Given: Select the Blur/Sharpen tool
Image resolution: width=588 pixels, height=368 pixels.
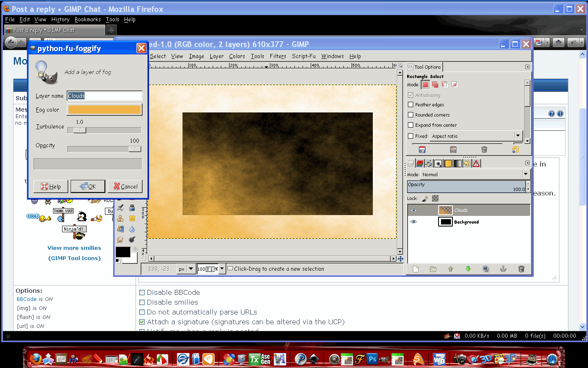Looking at the screenshot, I should tap(132, 229).
